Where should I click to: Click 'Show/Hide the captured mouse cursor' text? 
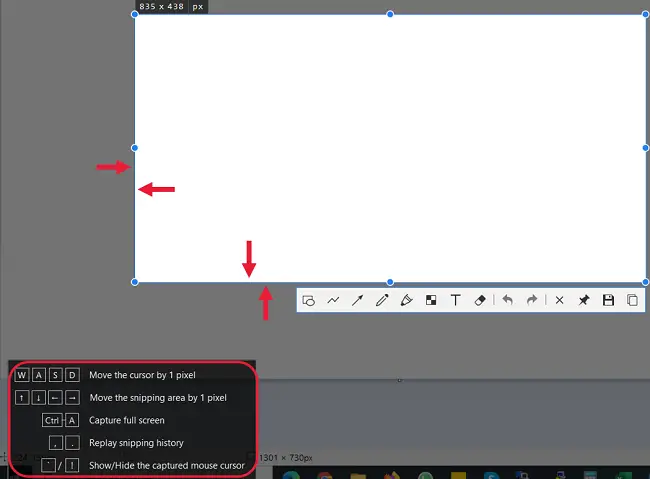(x=167, y=466)
